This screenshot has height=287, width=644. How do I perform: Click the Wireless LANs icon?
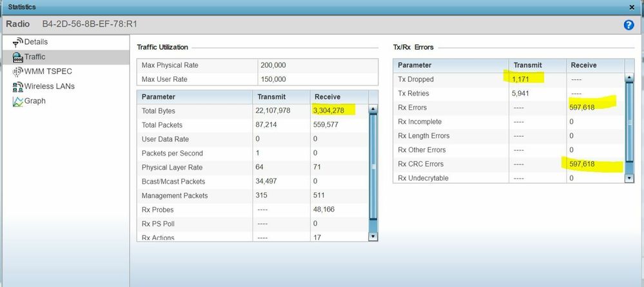[18, 86]
